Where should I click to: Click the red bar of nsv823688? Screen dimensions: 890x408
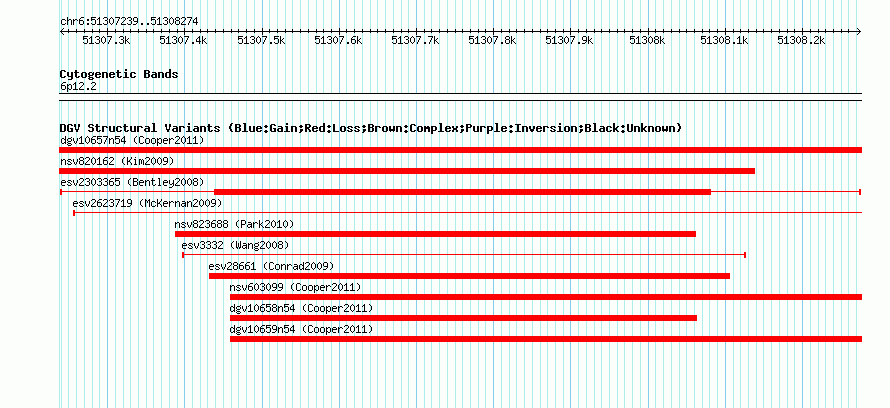(435, 234)
